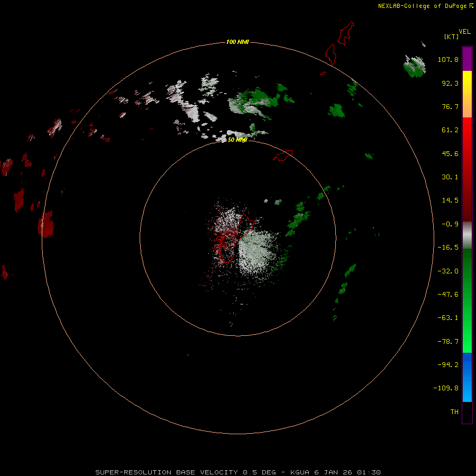Click the -109.8 legend value
This screenshot has height=476, width=476.
pyautogui.click(x=446, y=388)
